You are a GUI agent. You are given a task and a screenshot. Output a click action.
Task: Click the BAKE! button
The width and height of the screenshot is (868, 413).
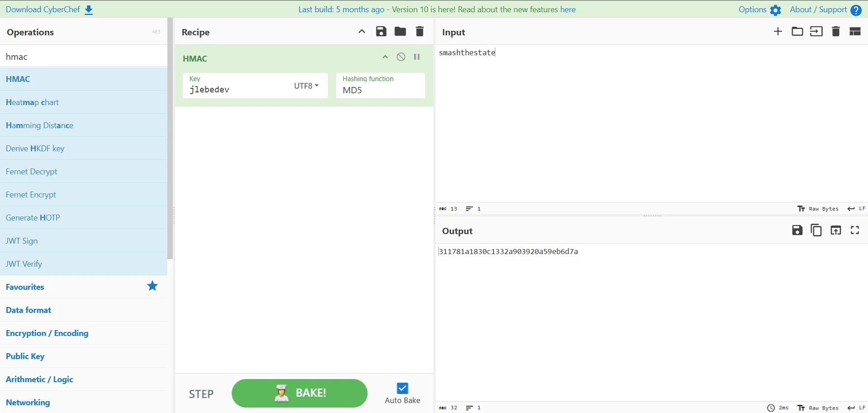point(299,393)
